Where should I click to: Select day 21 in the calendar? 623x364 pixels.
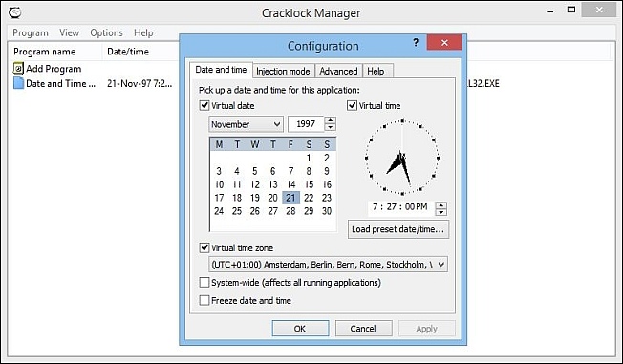290,198
